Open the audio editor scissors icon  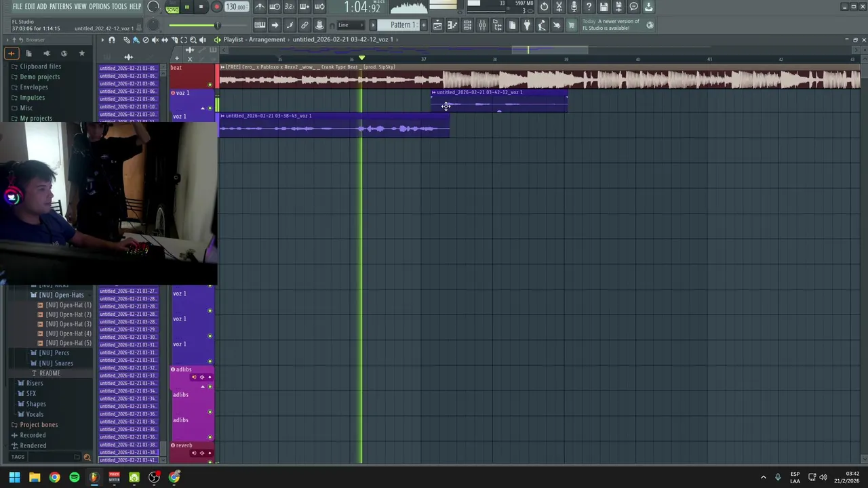(559, 7)
